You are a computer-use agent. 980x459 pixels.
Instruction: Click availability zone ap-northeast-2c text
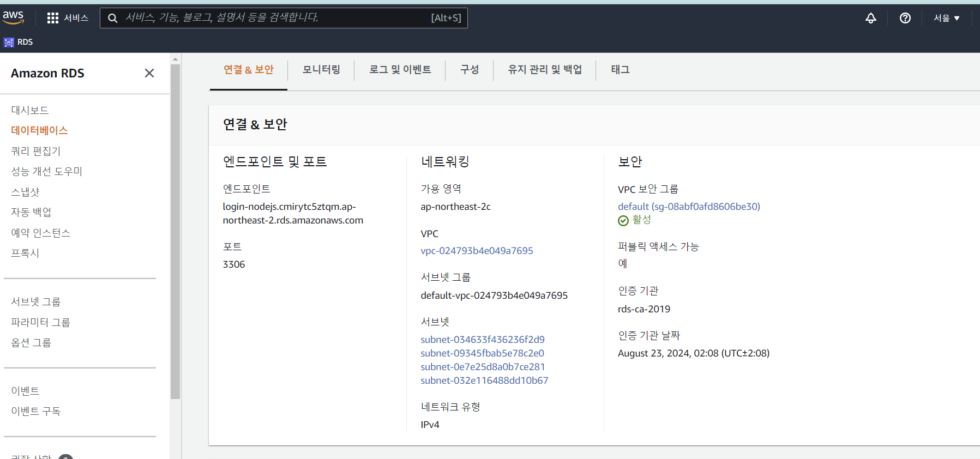click(455, 207)
